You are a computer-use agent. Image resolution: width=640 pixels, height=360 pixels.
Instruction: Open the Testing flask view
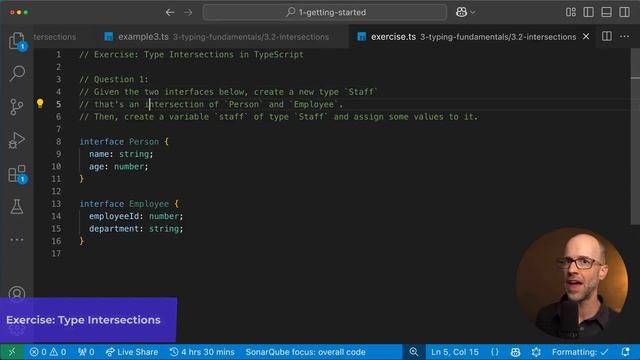[17, 207]
